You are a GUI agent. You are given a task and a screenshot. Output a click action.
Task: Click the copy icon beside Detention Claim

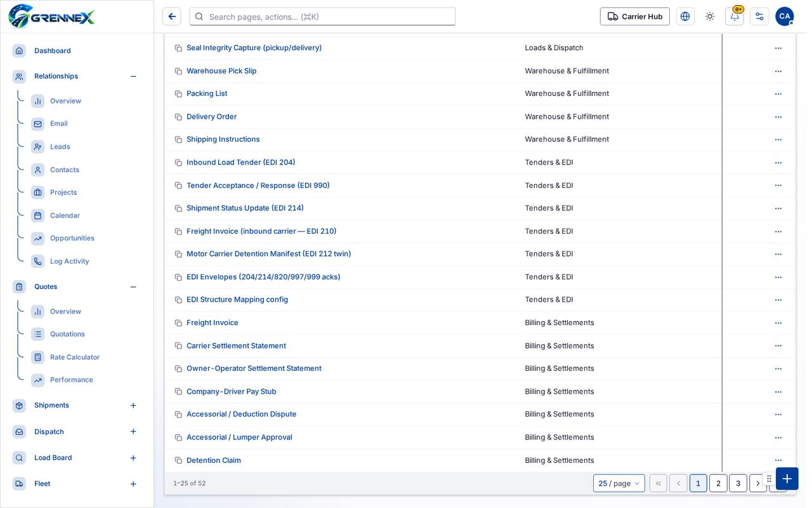[178, 460]
